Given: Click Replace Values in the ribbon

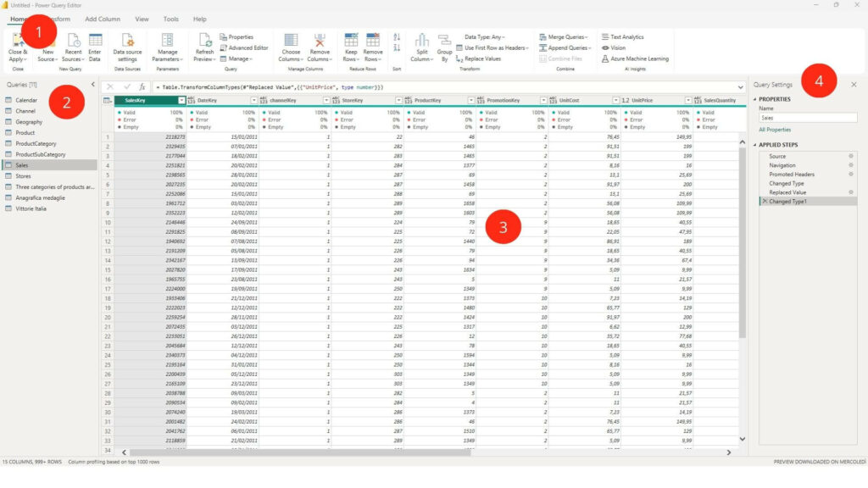Looking at the screenshot, I should tap(478, 58).
